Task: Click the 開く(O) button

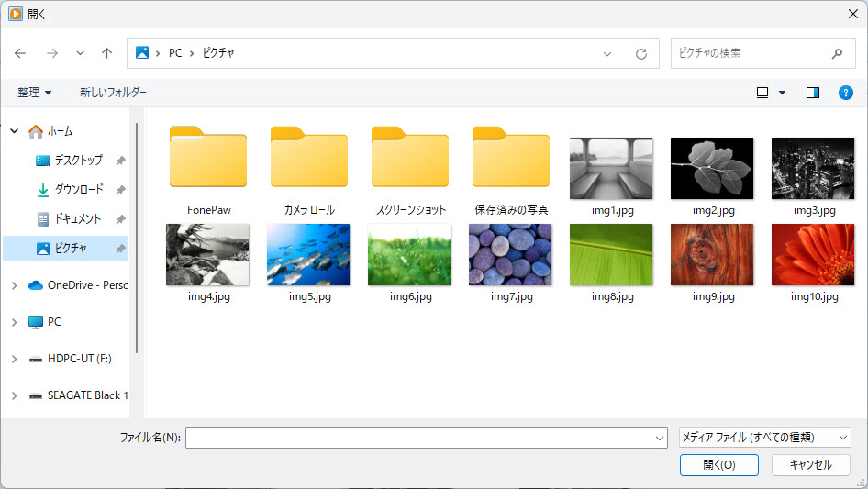Action: (718, 465)
